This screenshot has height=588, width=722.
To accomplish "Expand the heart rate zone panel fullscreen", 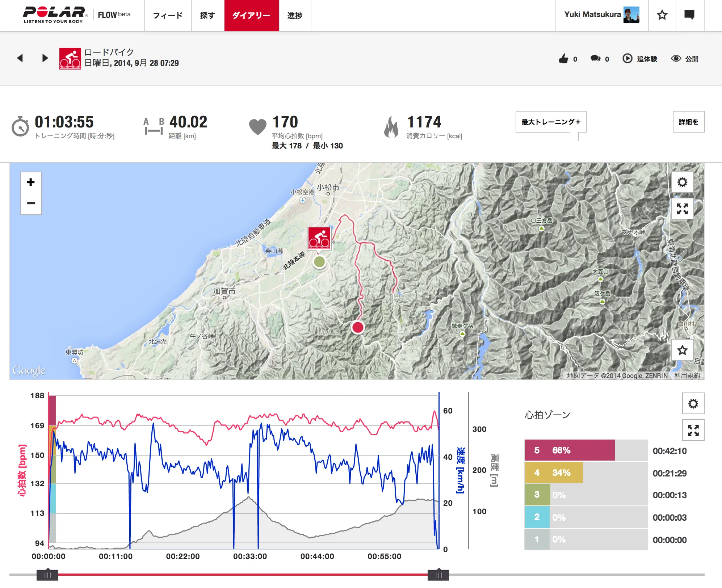I will tap(693, 430).
